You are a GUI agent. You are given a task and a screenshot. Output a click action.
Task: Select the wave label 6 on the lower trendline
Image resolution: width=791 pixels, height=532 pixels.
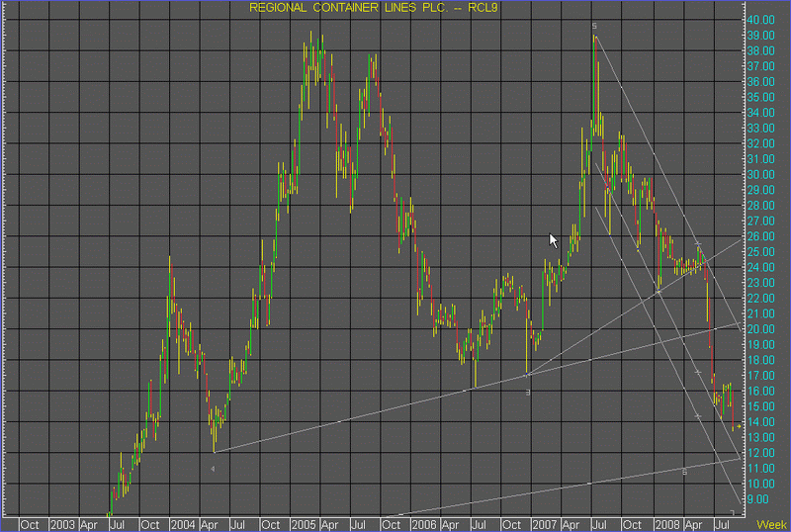pos(684,473)
